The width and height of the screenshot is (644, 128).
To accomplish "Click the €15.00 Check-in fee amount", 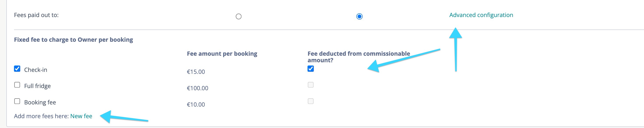I will [x=196, y=72].
